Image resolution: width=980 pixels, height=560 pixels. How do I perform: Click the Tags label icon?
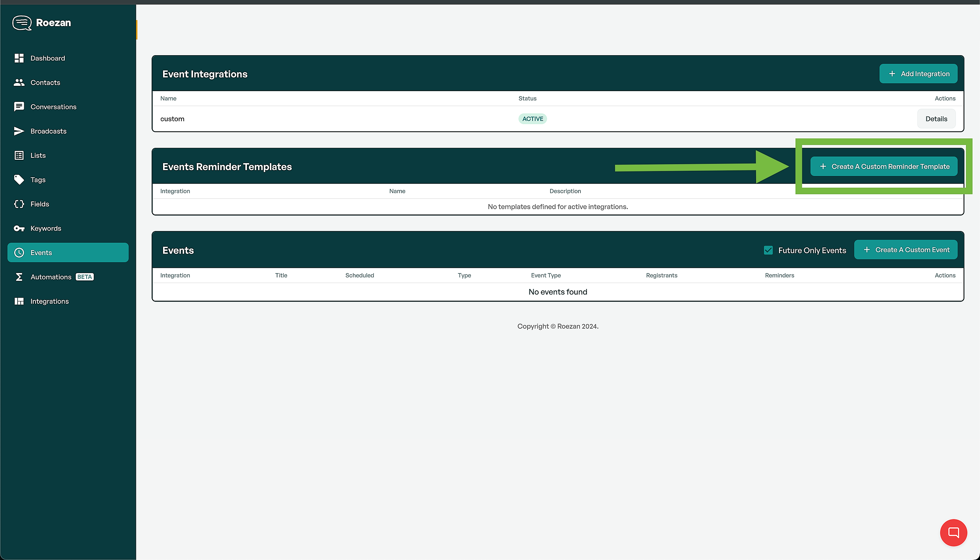tap(19, 180)
